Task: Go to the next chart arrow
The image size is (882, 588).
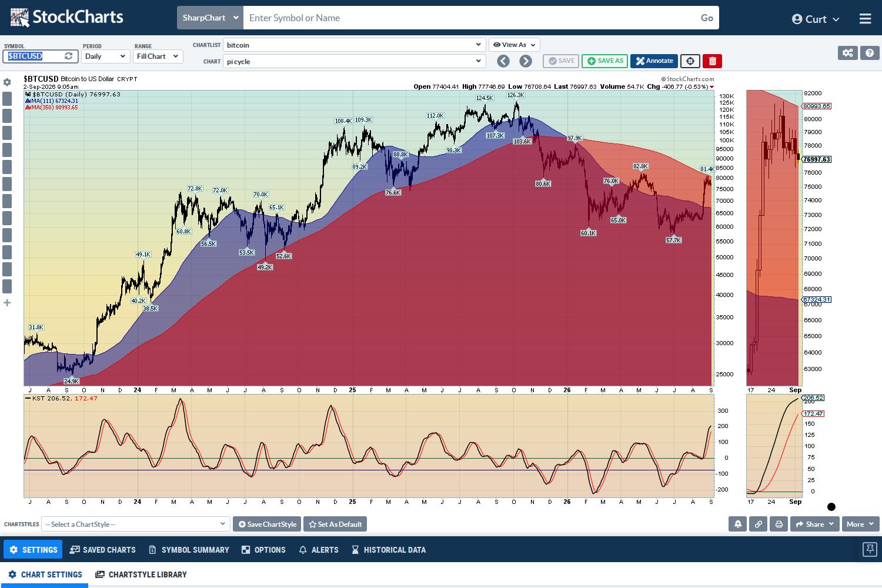Action: coord(526,61)
